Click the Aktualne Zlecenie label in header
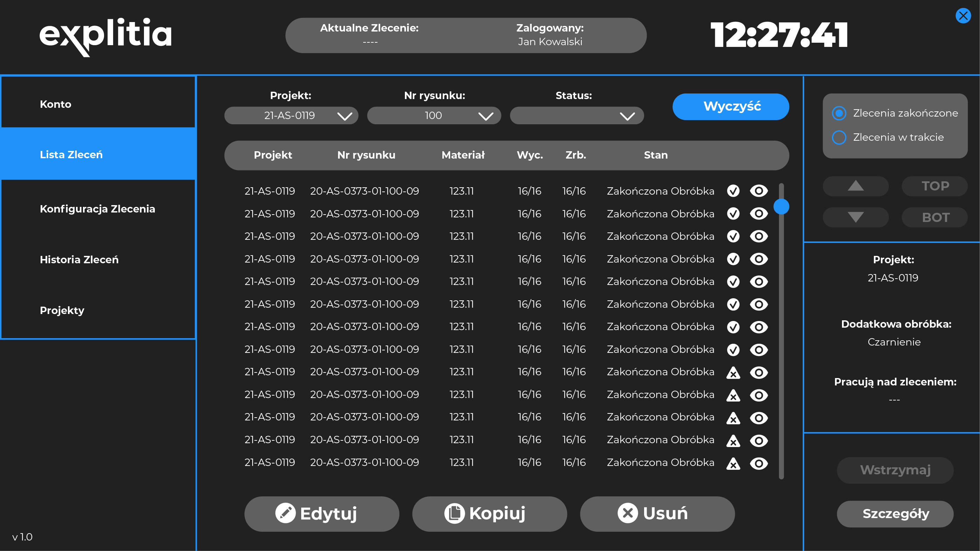Screen dimensions: 980x551 [369, 28]
